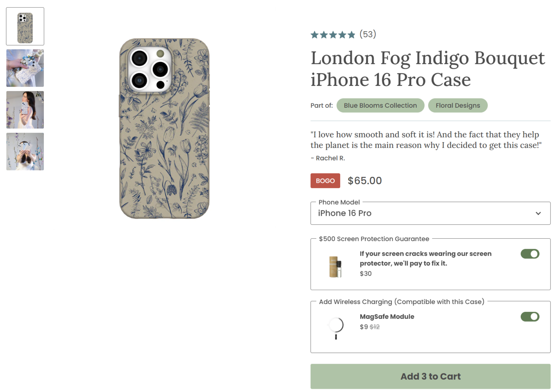Click the red BOGO badge
Viewport: 557px width, 392px height.
(325, 181)
